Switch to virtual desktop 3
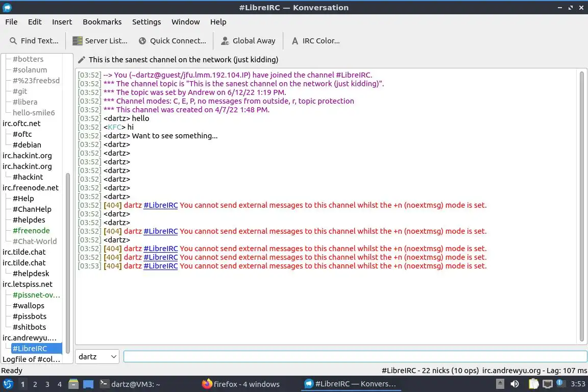The height and width of the screenshot is (392, 588). [47, 384]
